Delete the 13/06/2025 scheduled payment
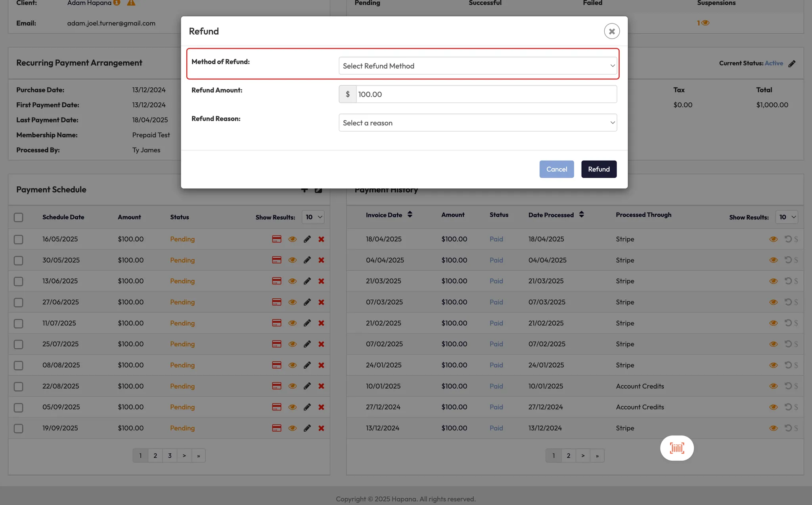Viewport: 812px width, 505px height. click(321, 281)
